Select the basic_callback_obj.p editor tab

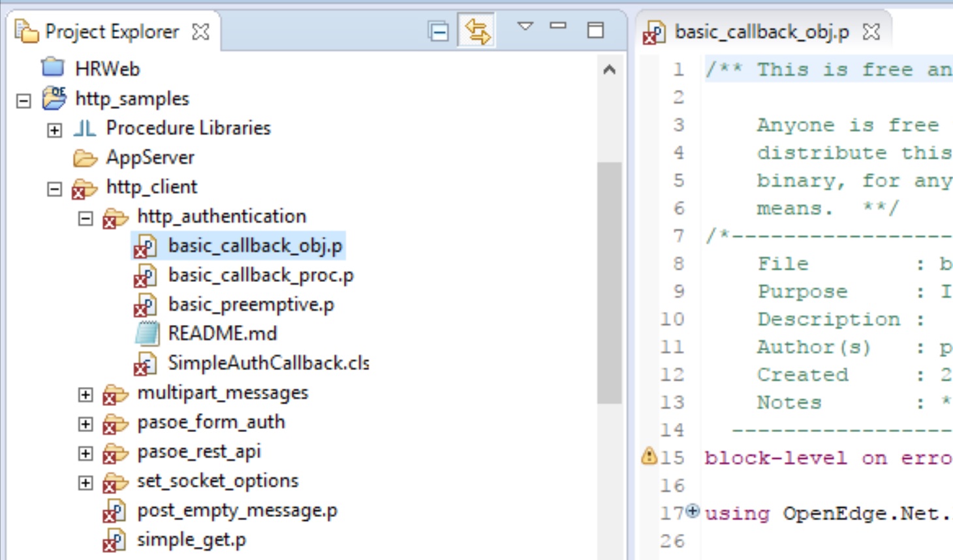click(762, 31)
